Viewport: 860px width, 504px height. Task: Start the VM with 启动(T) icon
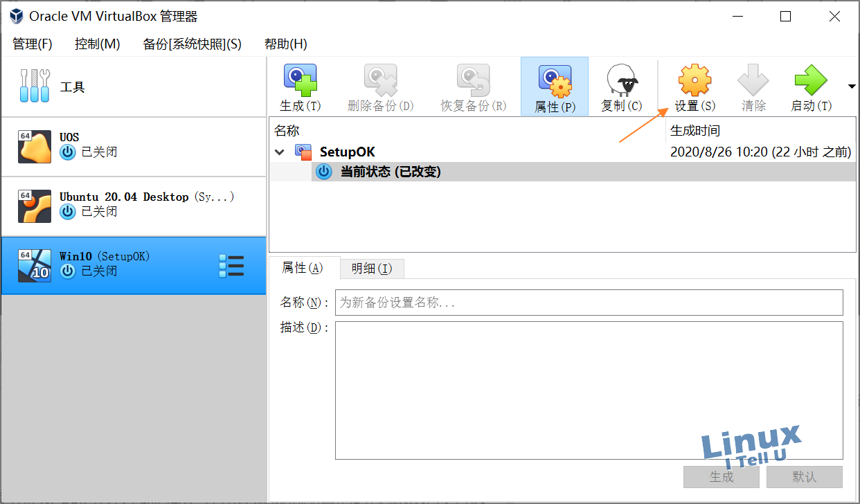pyautogui.click(x=811, y=80)
